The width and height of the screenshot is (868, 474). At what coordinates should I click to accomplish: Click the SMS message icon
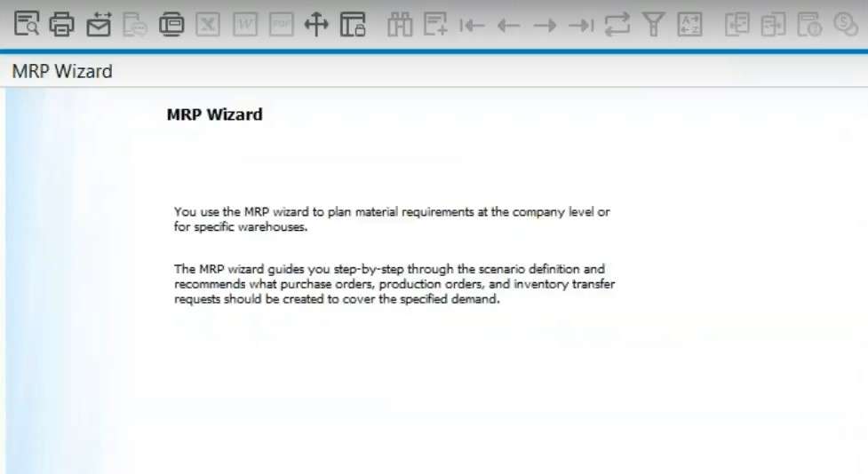click(135, 24)
